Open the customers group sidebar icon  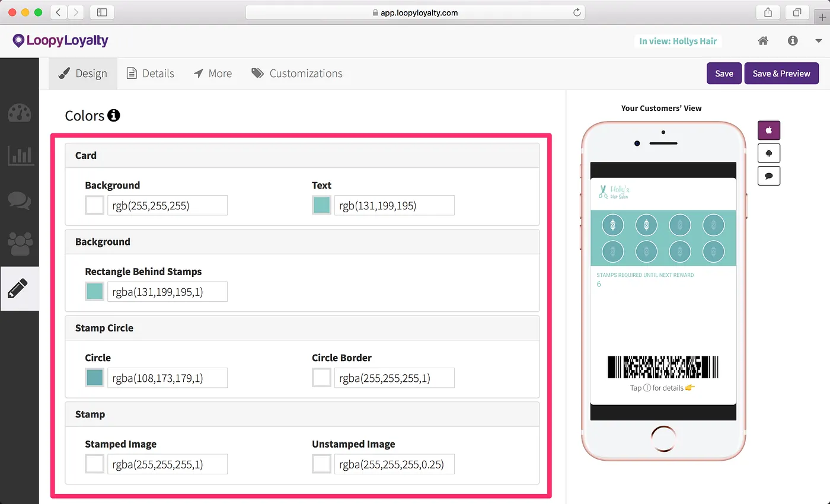[x=20, y=244]
